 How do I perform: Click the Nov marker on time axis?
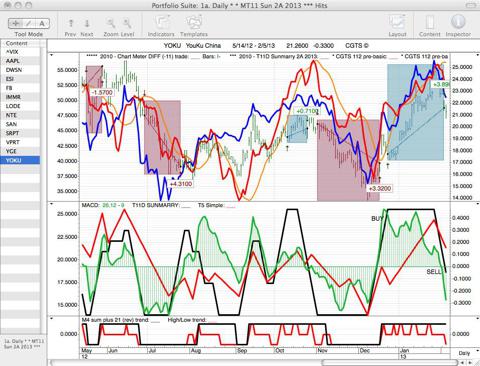pos(322,351)
